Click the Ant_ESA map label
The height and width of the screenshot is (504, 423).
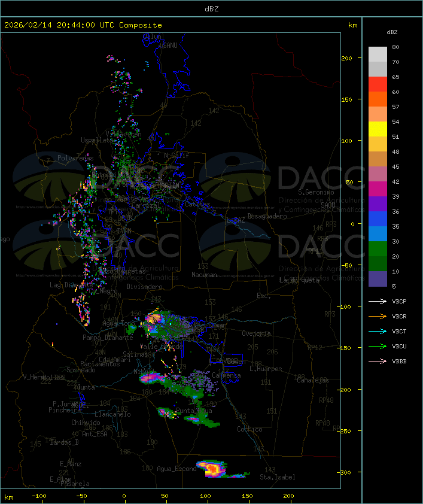click(x=95, y=434)
